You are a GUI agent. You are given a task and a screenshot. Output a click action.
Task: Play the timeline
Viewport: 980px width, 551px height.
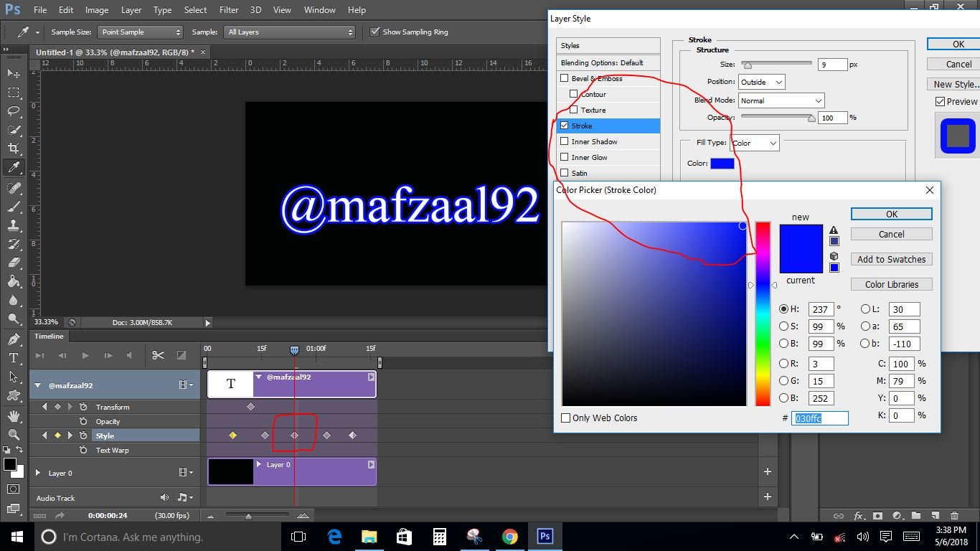[x=85, y=355]
